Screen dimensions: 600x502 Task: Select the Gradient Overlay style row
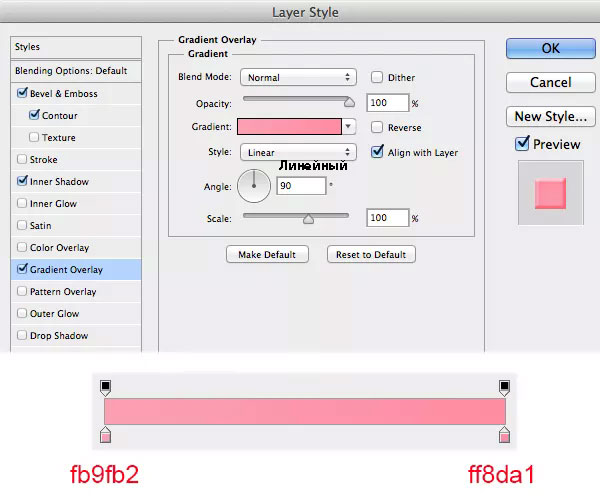[x=76, y=269]
